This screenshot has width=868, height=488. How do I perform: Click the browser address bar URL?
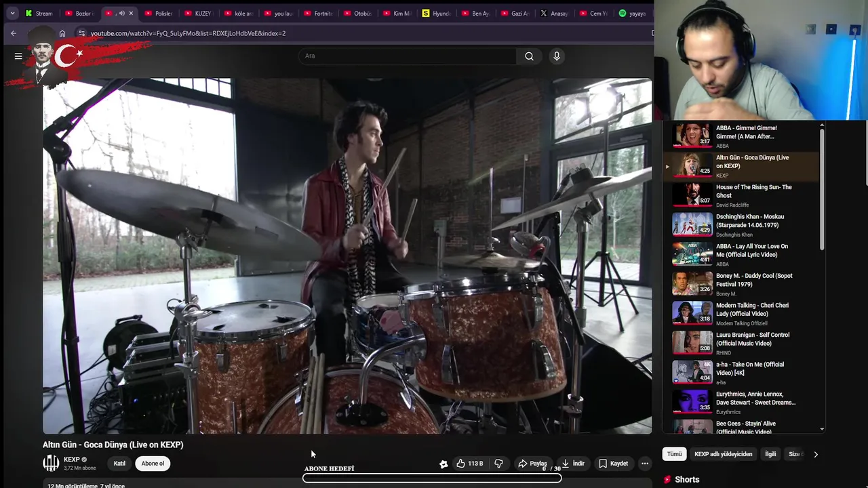(x=188, y=33)
